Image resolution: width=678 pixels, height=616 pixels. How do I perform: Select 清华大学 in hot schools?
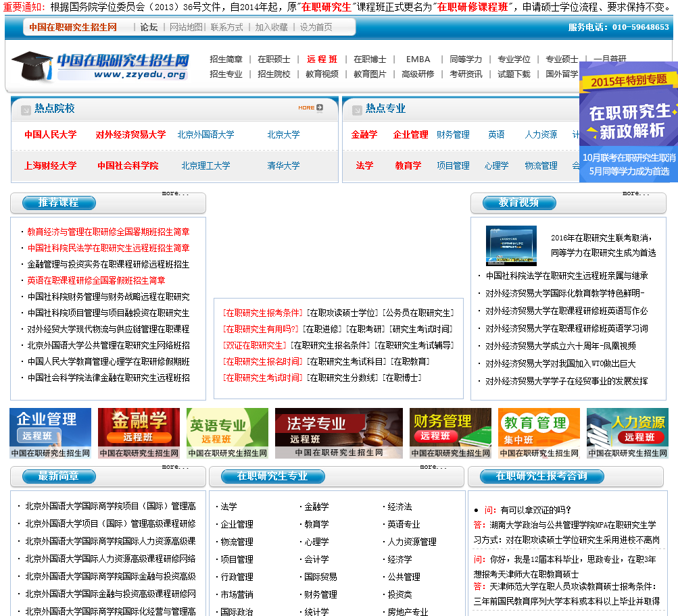(x=284, y=165)
